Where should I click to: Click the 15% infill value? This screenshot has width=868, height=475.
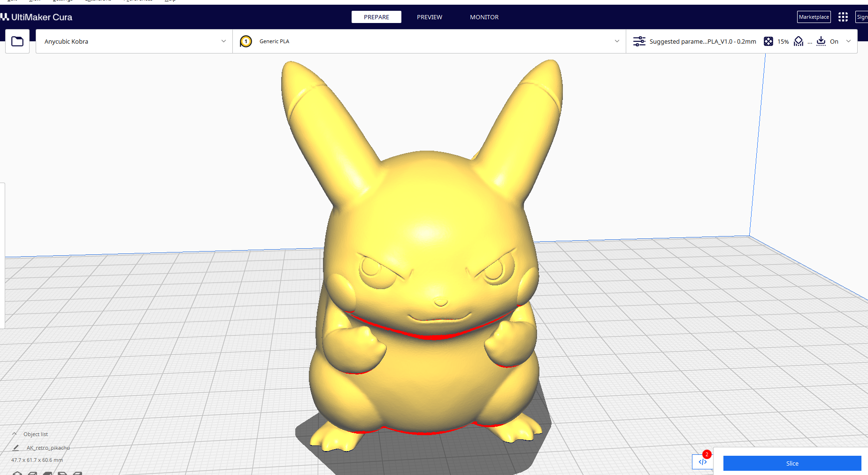tap(783, 41)
